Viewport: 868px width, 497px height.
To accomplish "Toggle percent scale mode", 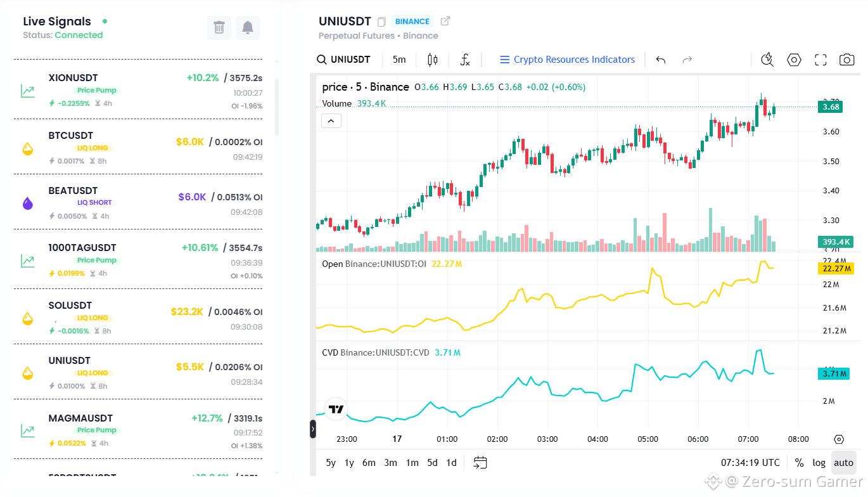I will pyautogui.click(x=799, y=463).
